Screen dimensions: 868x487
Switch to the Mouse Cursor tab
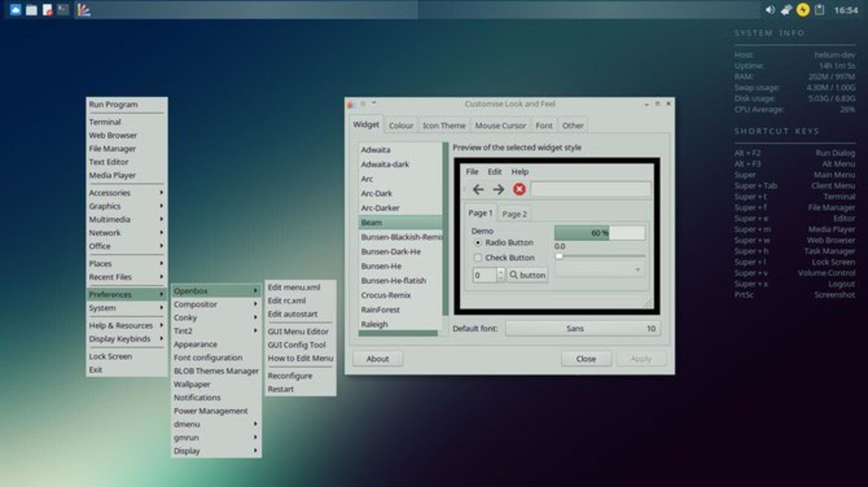click(x=500, y=126)
